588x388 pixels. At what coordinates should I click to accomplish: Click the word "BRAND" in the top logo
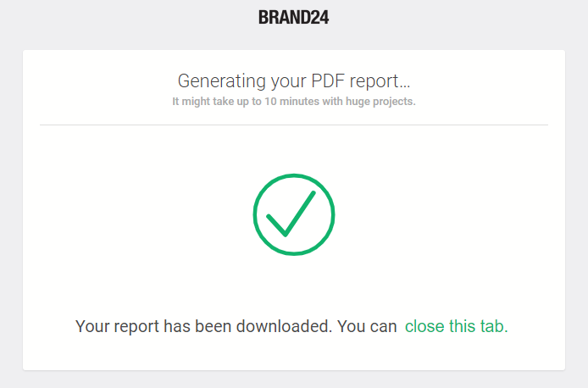[x=283, y=18]
